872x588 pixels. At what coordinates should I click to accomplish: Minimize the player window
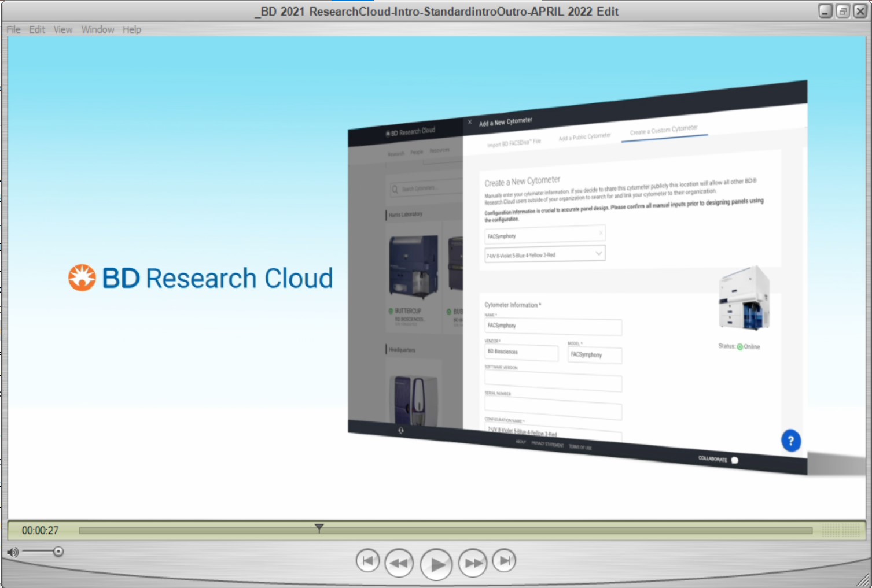(x=826, y=11)
